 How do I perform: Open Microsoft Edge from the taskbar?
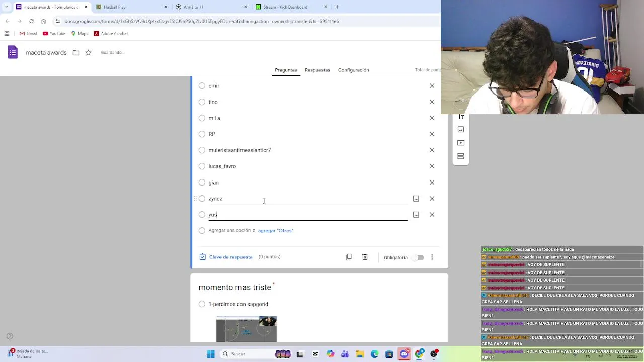pyautogui.click(x=374, y=354)
